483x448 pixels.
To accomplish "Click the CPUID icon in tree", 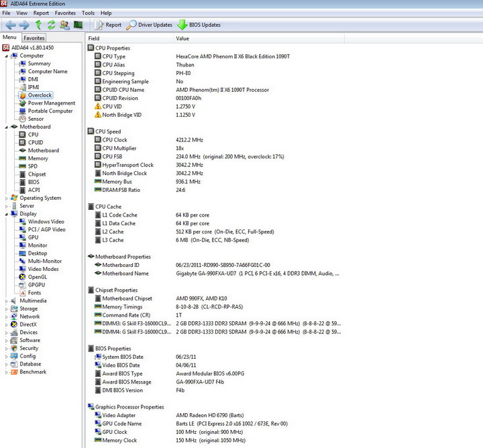I will pyautogui.click(x=22, y=143).
